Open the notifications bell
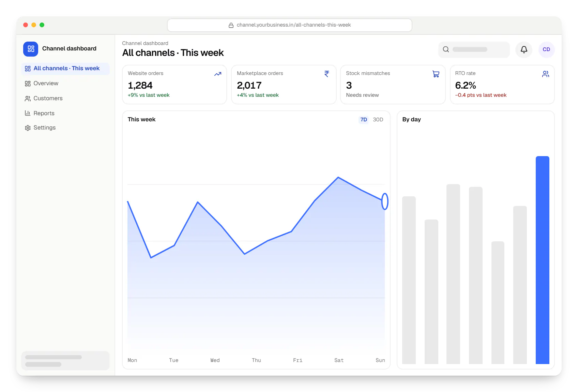 (524, 49)
